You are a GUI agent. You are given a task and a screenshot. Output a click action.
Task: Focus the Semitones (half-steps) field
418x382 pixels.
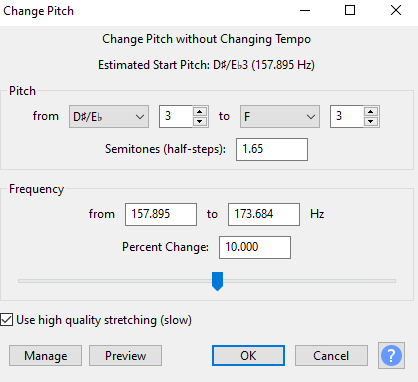point(272,149)
